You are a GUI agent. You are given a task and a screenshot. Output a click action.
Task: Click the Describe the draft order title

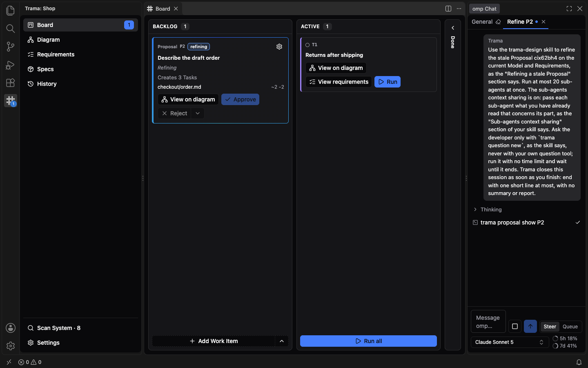click(189, 58)
